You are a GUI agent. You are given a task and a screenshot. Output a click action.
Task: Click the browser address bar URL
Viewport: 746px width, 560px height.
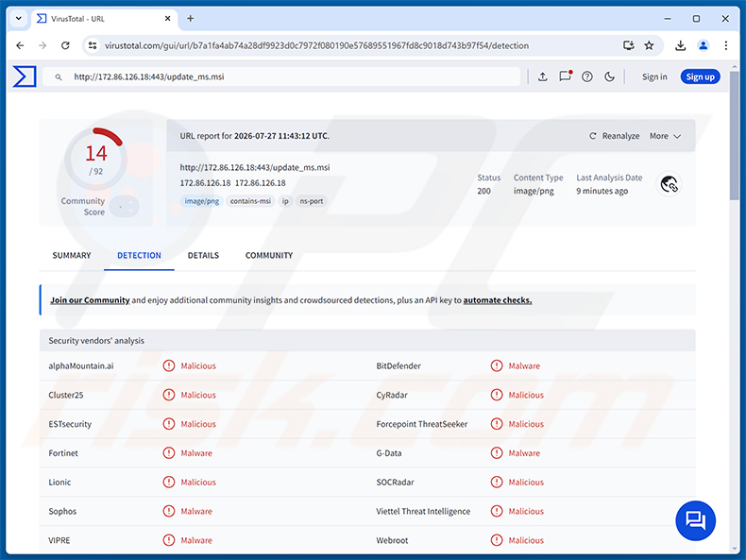(316, 45)
